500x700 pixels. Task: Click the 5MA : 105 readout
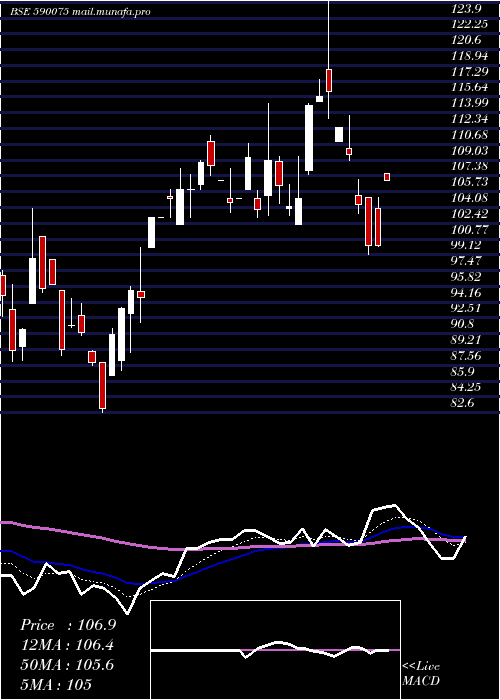tap(56, 684)
